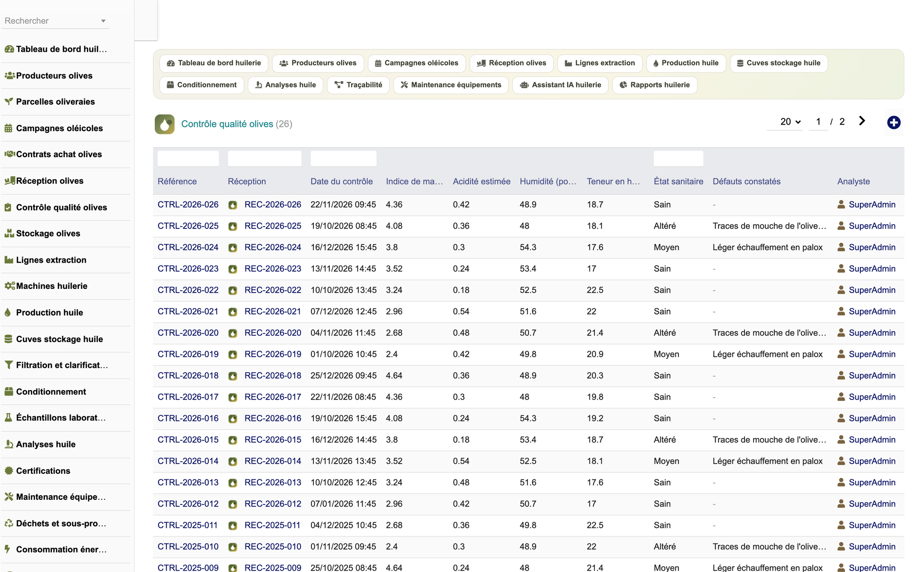Click the Contrôle qualité olives title link

227,124
